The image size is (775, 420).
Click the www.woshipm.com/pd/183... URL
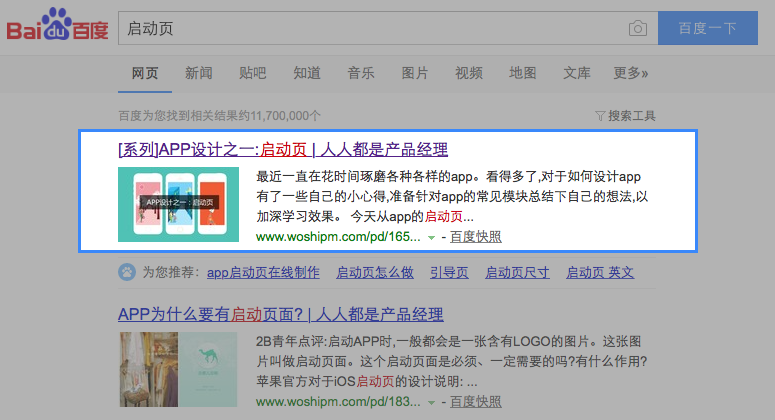[339, 402]
